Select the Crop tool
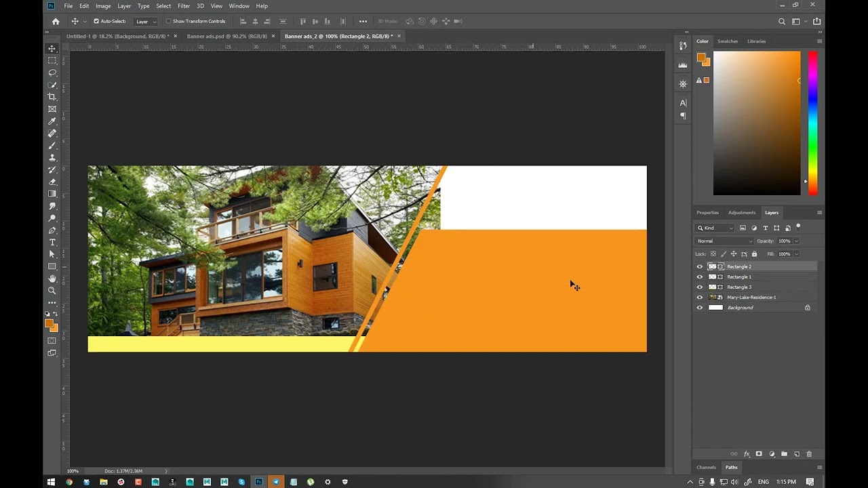The width and height of the screenshot is (868, 488). tap(52, 97)
